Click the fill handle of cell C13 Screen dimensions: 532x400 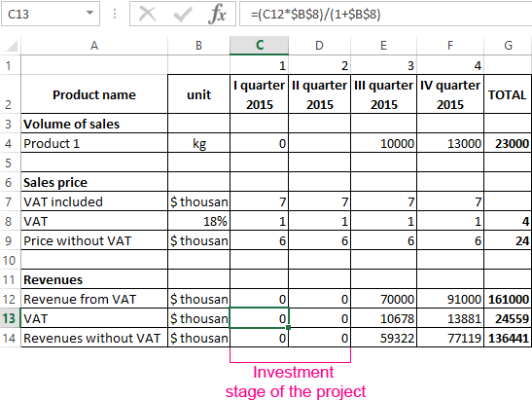point(289,328)
